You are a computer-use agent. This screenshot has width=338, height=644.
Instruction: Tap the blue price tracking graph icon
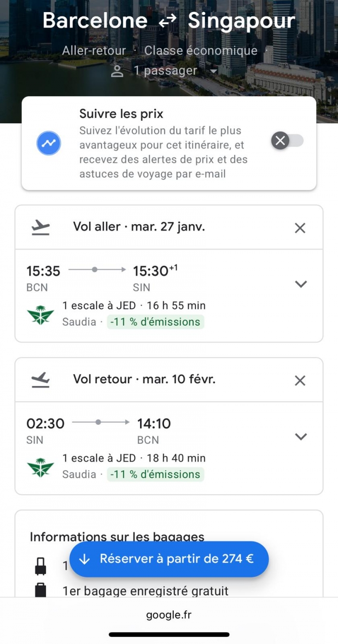click(x=49, y=143)
